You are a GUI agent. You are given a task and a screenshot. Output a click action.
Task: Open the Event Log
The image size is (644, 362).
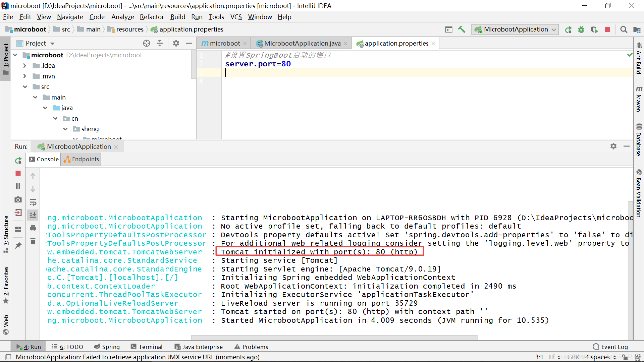[610, 347]
